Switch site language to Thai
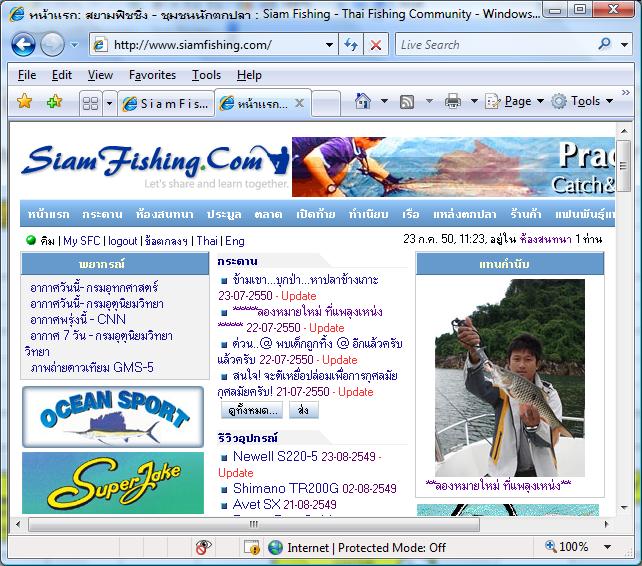 (x=207, y=241)
